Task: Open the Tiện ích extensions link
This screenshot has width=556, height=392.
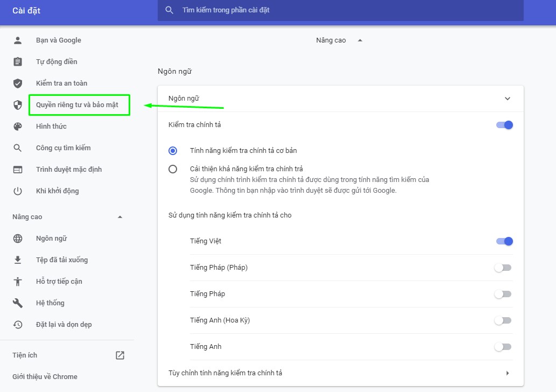Action: 25,355
